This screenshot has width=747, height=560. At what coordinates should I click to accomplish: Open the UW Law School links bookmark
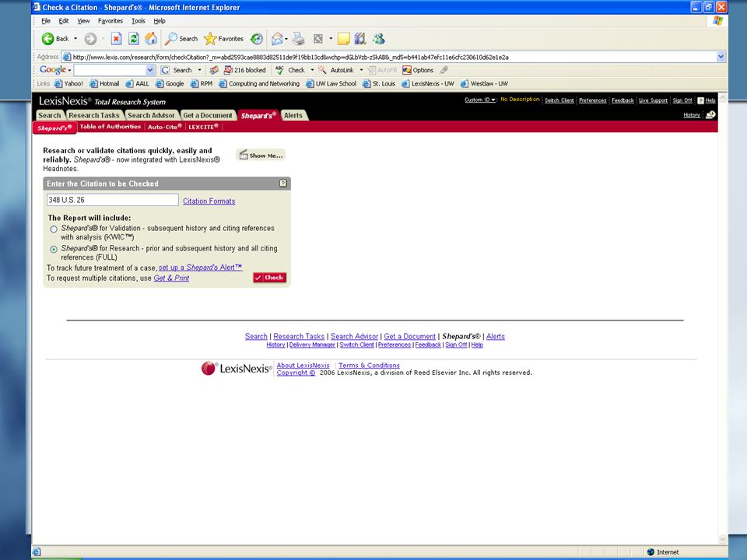(x=331, y=84)
